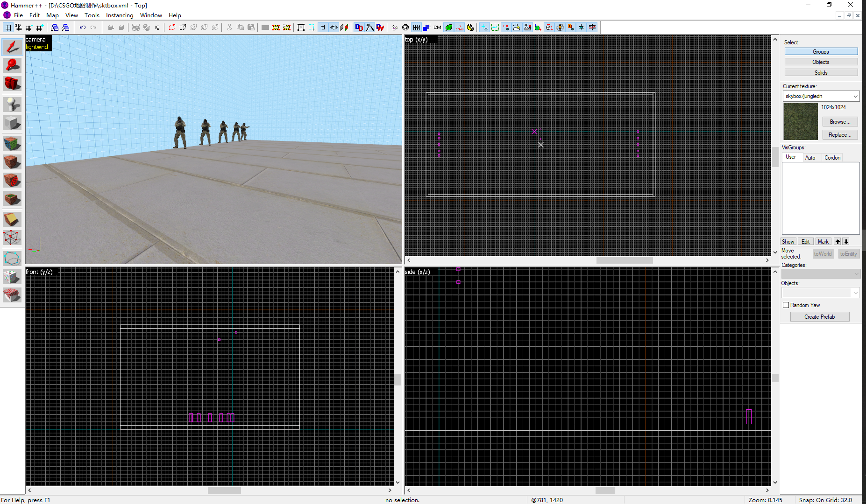
Task: Click the Mark VisGroups button
Action: (823, 242)
